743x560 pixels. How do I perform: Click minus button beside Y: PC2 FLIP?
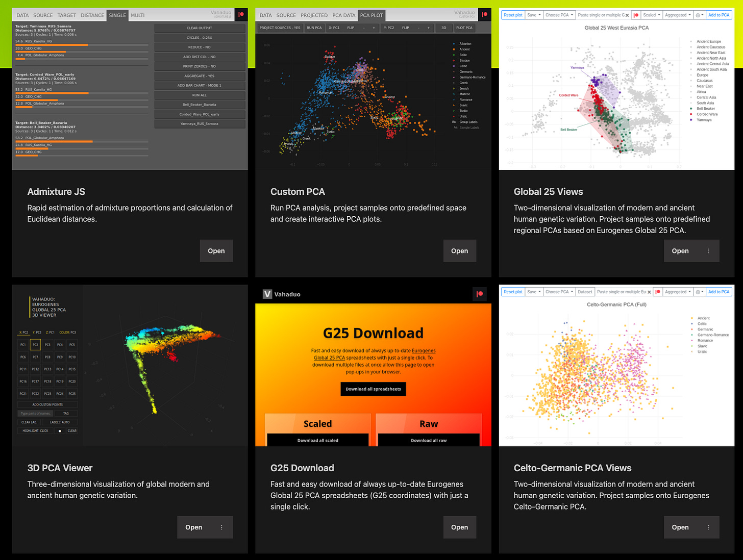pos(419,28)
